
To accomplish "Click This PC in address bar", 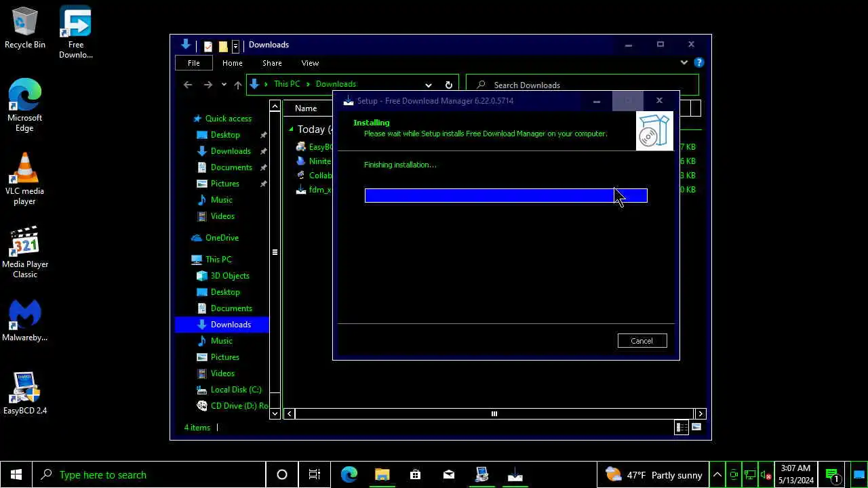I will coord(286,85).
